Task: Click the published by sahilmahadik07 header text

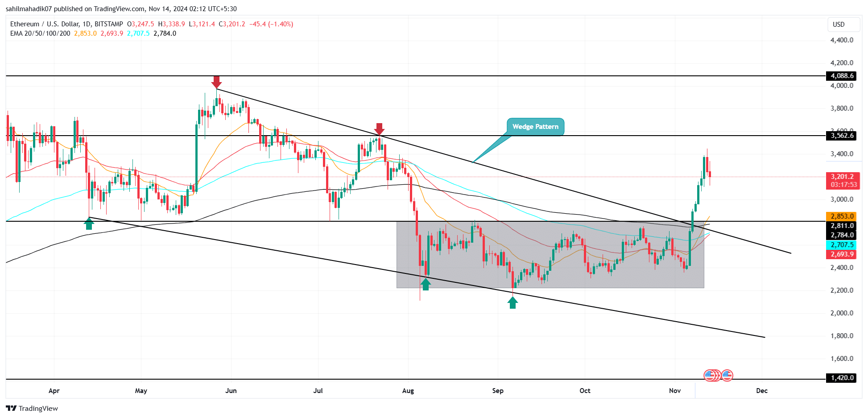Action: [x=121, y=9]
